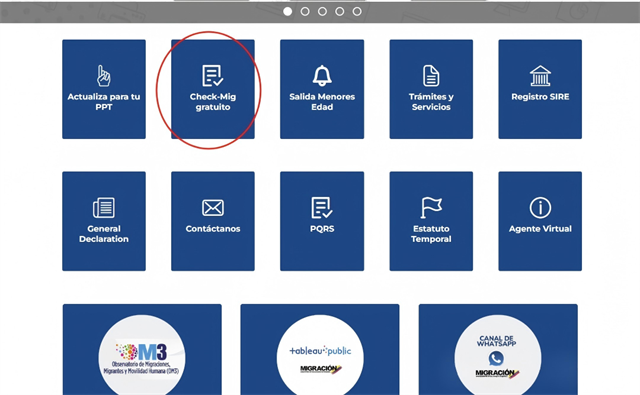Click the Check-Mig document checkmark icon
The image size is (640, 395).
tap(213, 75)
